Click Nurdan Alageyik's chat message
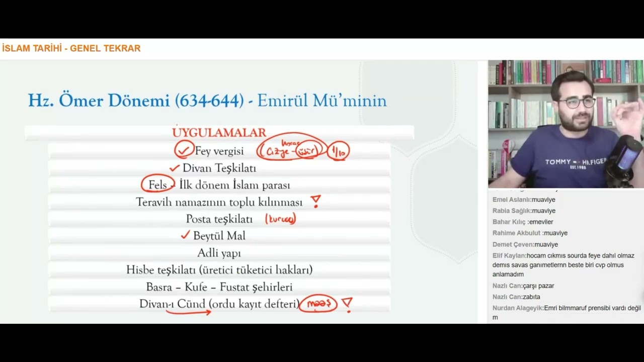644x362 pixels. click(567, 313)
